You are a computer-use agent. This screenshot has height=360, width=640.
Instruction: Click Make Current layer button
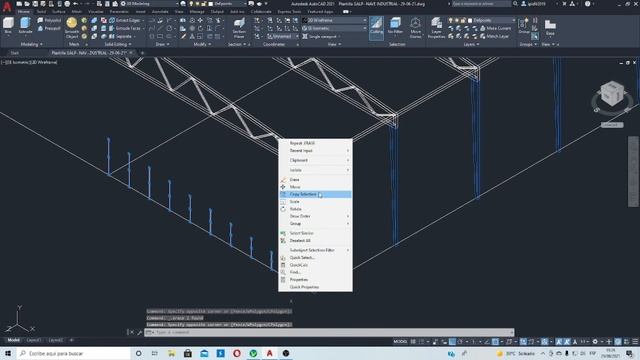pyautogui.click(x=495, y=28)
